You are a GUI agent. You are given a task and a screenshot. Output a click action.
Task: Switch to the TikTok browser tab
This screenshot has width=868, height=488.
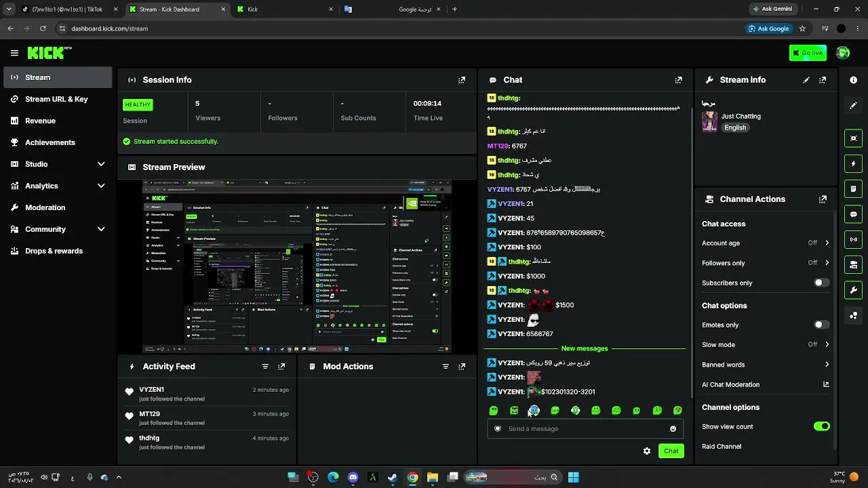pyautogui.click(x=69, y=9)
